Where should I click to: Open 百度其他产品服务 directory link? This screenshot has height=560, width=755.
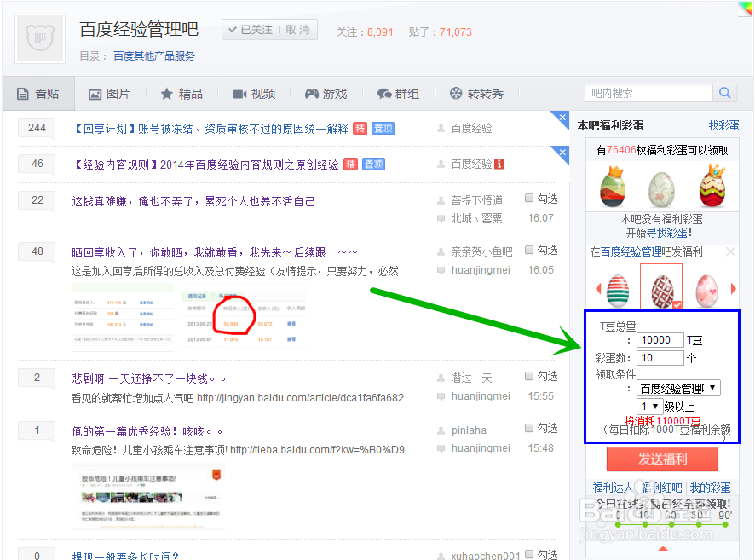pos(154,56)
